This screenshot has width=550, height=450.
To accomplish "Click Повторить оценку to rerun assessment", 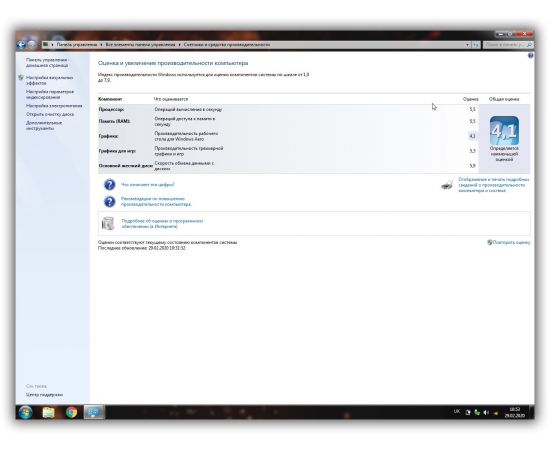I will click(x=511, y=242).
